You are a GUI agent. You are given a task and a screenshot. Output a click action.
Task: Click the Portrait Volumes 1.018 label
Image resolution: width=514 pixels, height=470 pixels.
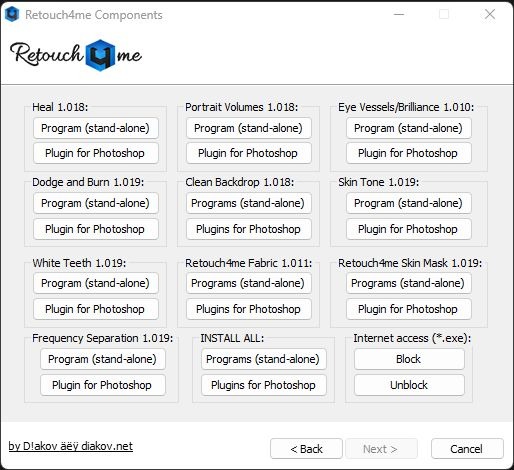tap(241, 107)
